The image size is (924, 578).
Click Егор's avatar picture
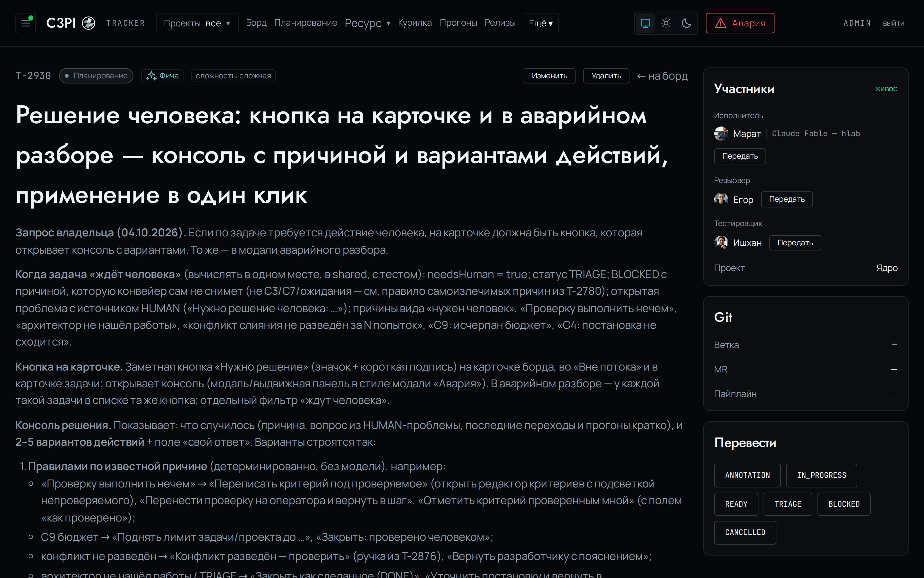click(x=721, y=199)
